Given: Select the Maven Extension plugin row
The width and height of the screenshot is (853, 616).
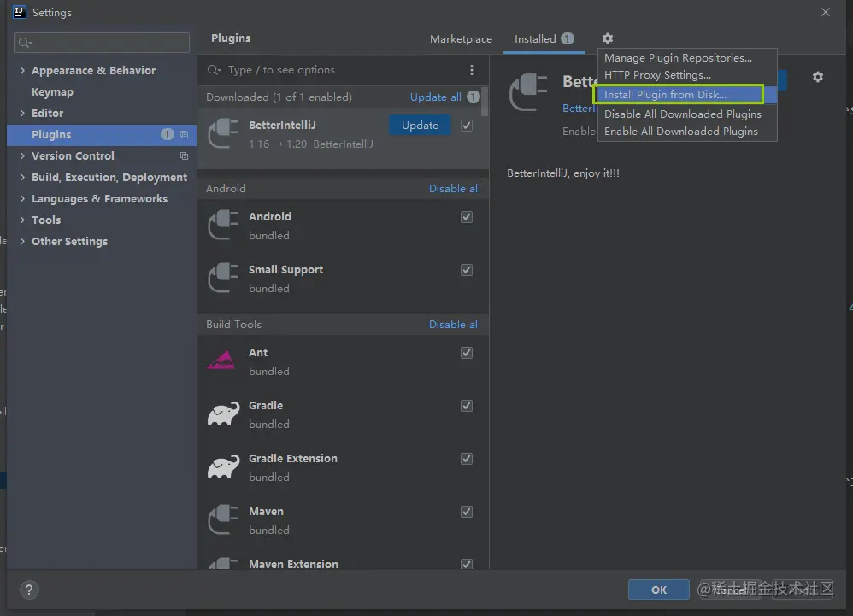Looking at the screenshot, I should point(343,561).
